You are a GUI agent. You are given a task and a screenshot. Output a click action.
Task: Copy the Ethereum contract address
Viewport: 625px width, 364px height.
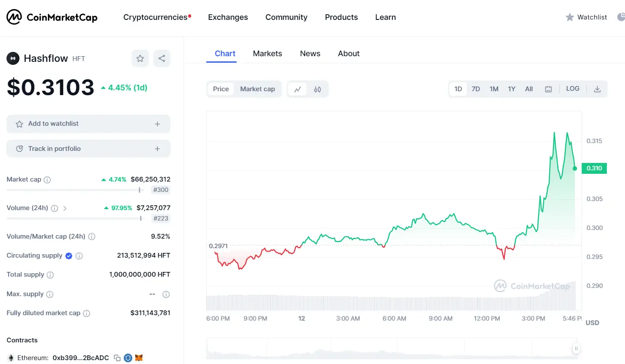(x=117, y=358)
